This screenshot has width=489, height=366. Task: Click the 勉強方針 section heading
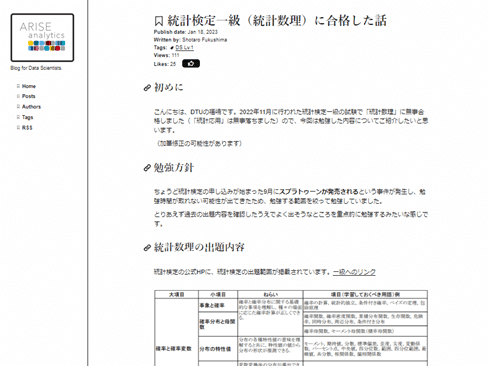(174, 167)
